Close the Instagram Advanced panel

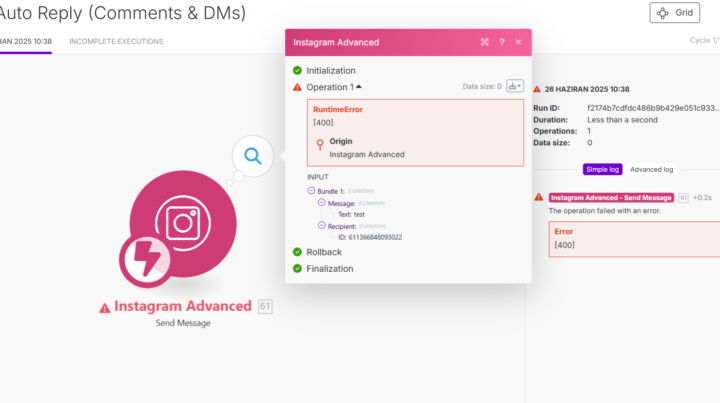[x=518, y=42]
